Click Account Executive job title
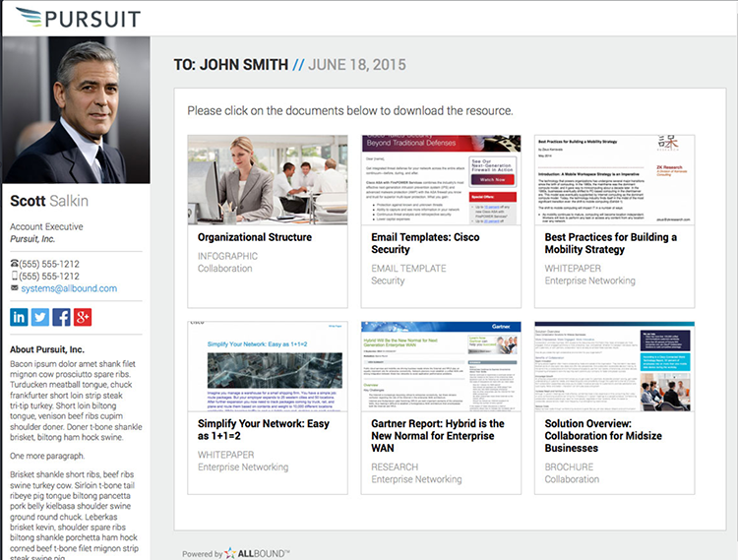Viewport: 738px width, 560px height. pyautogui.click(x=46, y=226)
